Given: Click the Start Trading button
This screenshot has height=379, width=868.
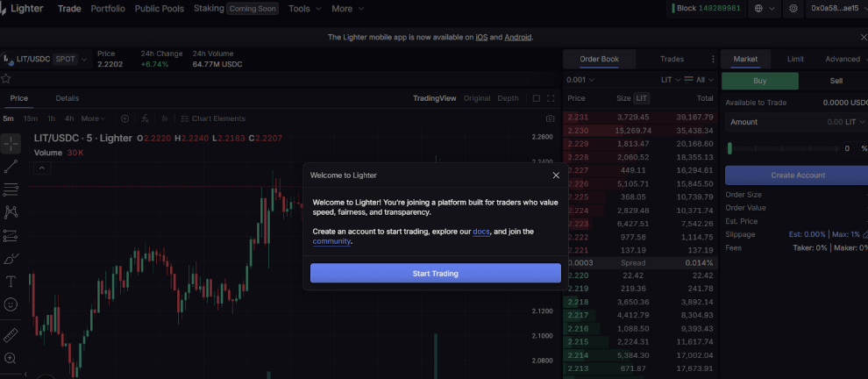Looking at the screenshot, I should click(435, 273).
